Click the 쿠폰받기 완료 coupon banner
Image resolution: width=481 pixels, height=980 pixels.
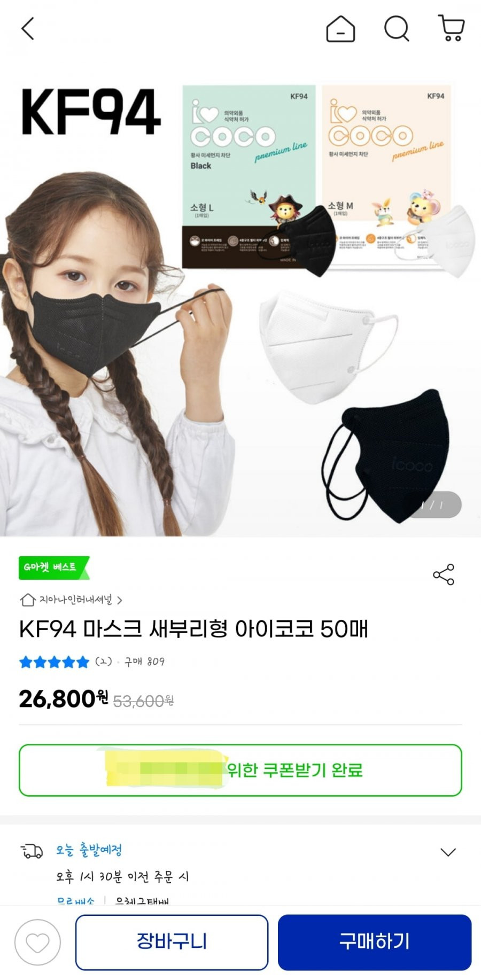pos(241,770)
